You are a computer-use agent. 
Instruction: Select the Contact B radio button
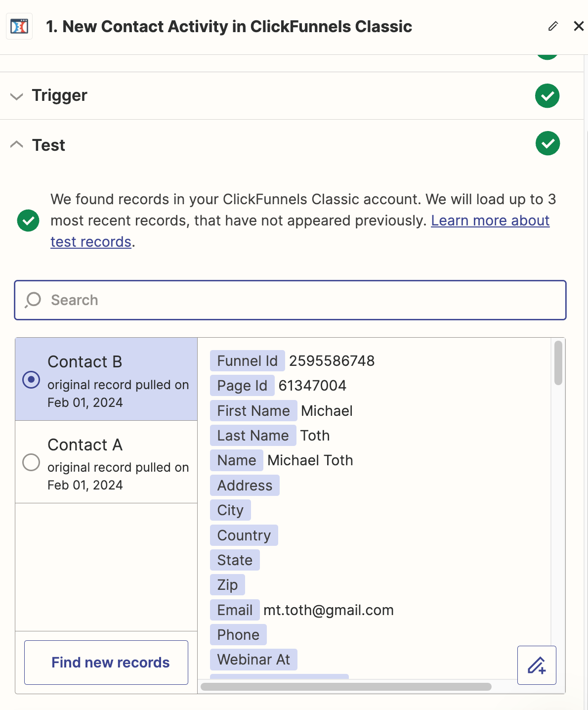tap(31, 380)
